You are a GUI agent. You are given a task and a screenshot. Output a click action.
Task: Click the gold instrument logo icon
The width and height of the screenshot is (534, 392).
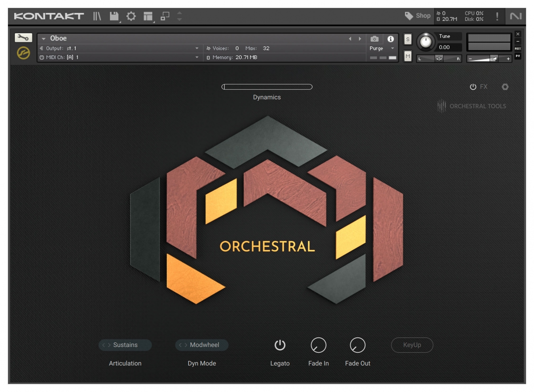(23, 53)
